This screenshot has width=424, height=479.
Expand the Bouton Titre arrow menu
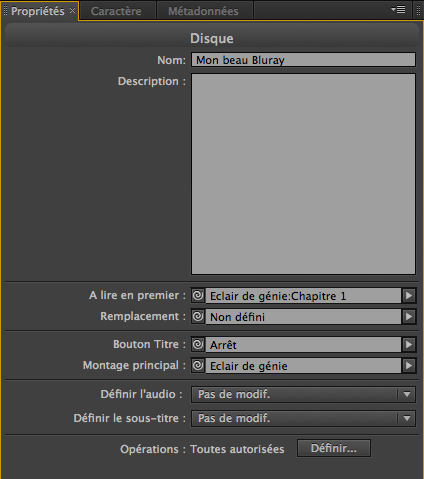click(x=409, y=345)
